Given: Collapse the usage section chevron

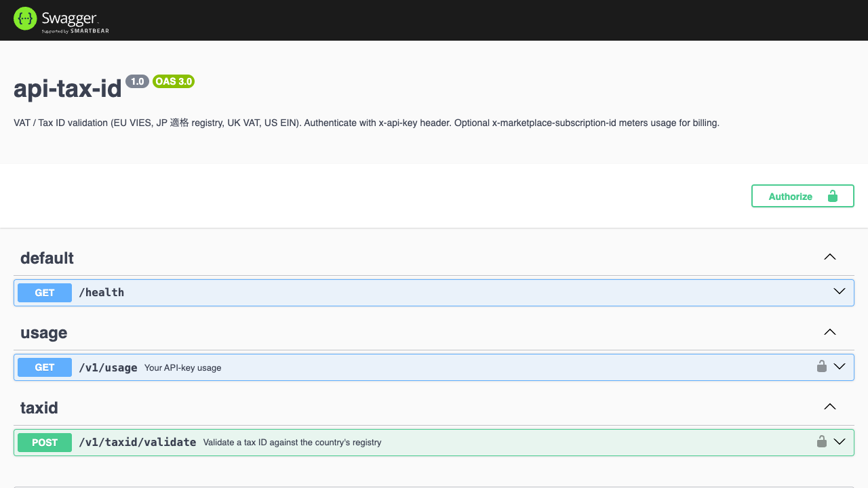Looking at the screenshot, I should 829,332.
